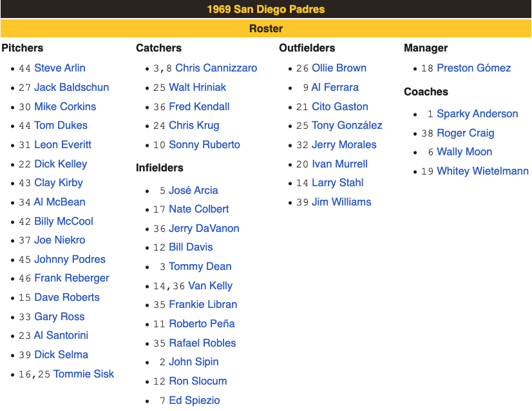Open the Billy McCool link
Screen dimensions: 532x411
[x=64, y=221]
